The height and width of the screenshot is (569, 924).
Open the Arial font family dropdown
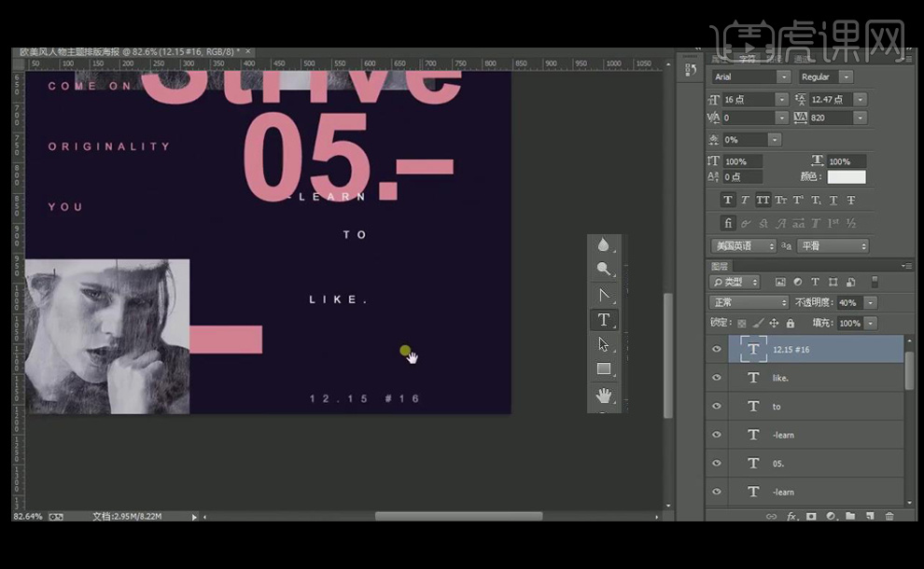pos(783,76)
